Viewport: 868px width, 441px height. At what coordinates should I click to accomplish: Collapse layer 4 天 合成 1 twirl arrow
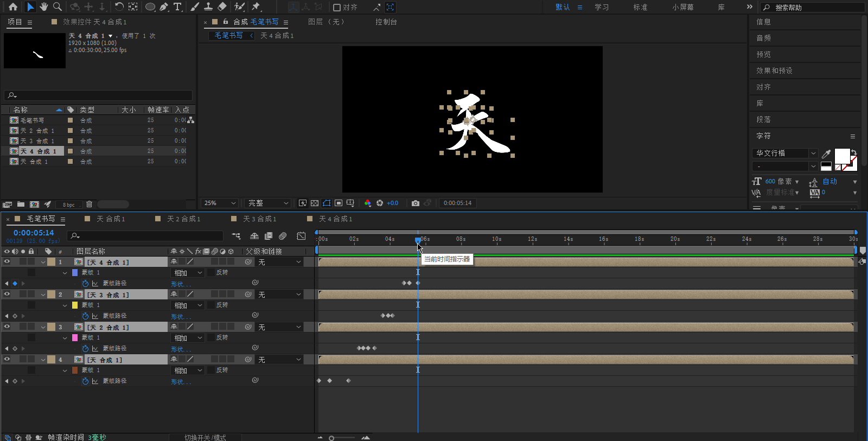coord(43,360)
